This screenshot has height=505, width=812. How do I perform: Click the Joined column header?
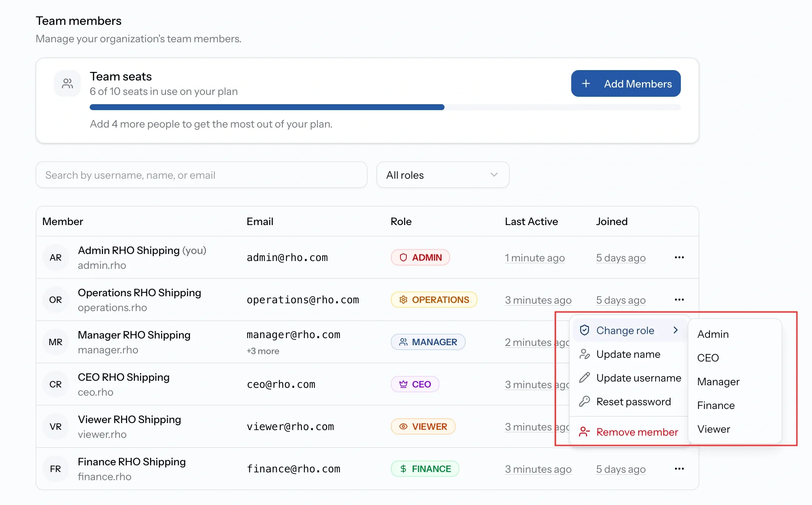[612, 221]
